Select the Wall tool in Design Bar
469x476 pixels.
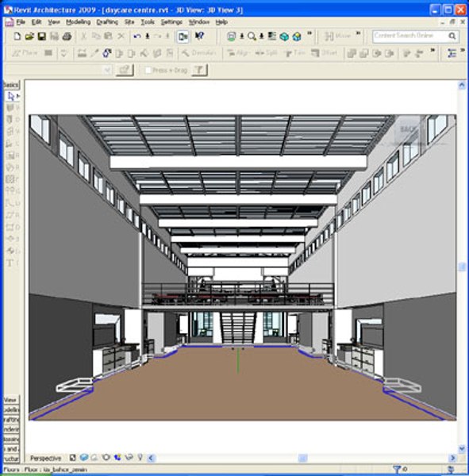[12, 108]
